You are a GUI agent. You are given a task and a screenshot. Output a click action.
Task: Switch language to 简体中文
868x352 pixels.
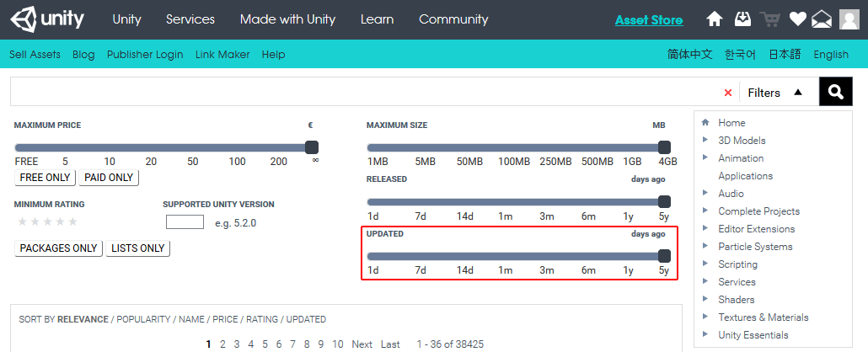click(x=689, y=54)
